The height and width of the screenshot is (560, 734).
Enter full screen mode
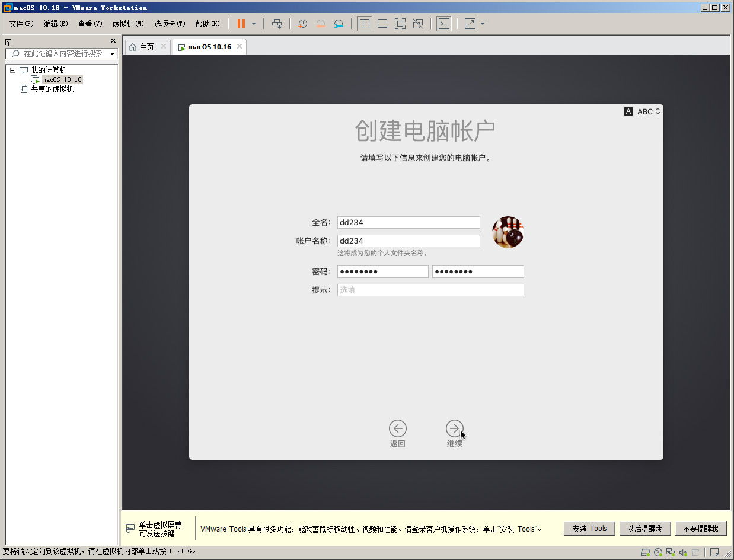(x=400, y=24)
